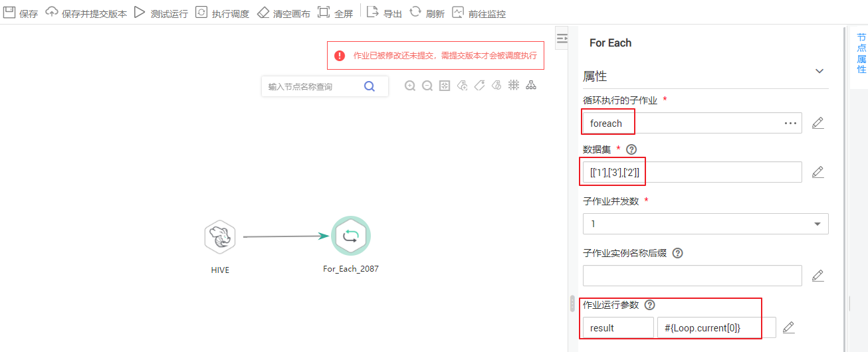868x352 pixels.
Task: Click the panel resize drag handle
Action: pyautogui.click(x=572, y=303)
